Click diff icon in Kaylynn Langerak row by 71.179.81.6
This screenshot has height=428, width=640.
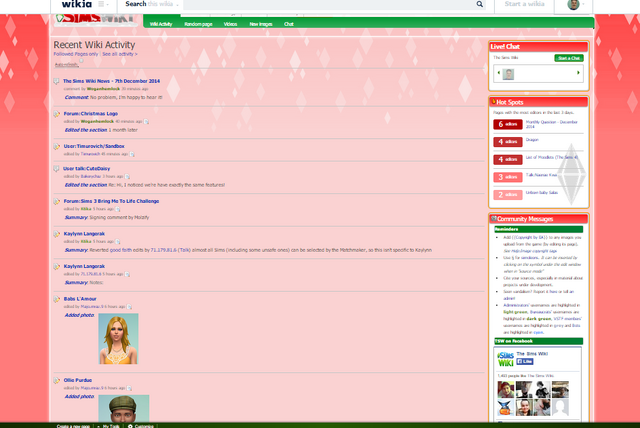pyautogui.click(x=127, y=274)
